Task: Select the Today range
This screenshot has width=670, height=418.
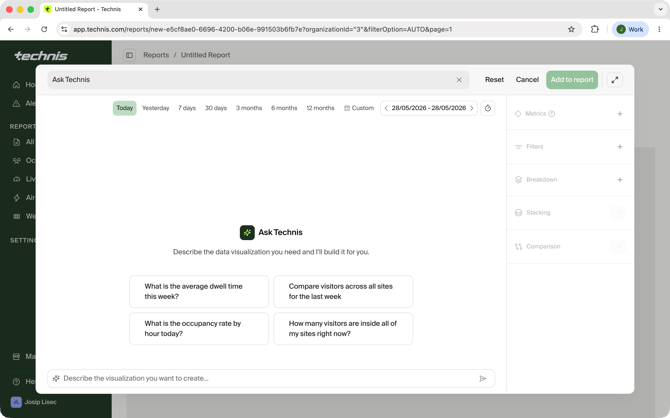Action: pos(125,108)
